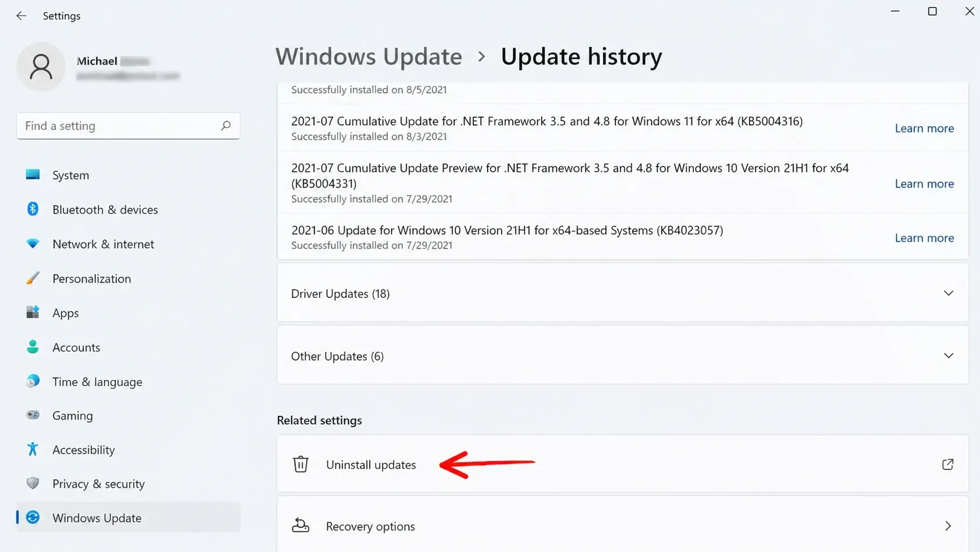Image resolution: width=980 pixels, height=552 pixels.
Task: Click the Accessibility figure icon
Action: 33,449
